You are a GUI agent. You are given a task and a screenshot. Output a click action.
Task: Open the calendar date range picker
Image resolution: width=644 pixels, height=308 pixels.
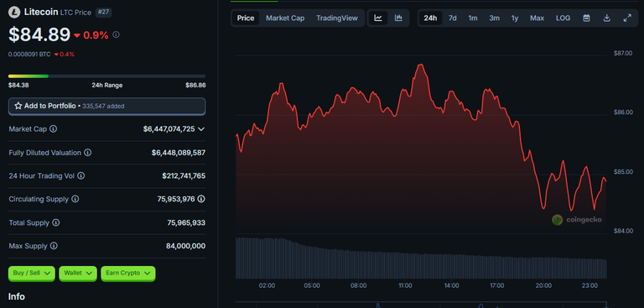click(x=586, y=18)
